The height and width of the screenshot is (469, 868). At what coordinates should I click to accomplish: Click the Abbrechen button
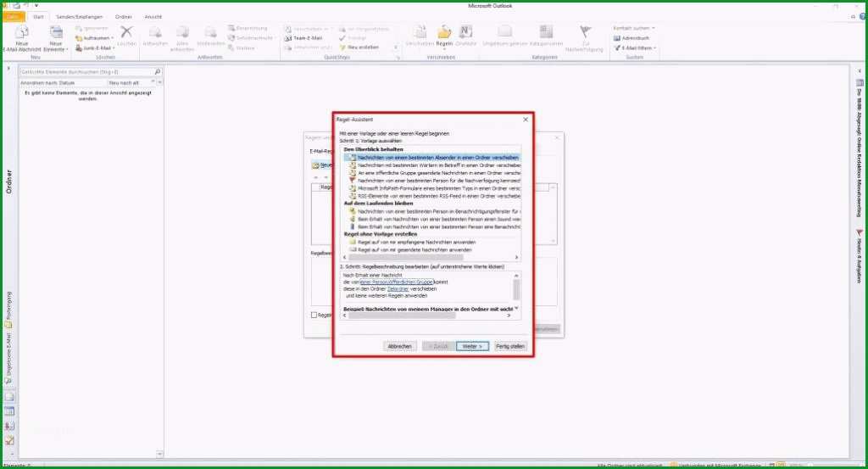coord(400,346)
